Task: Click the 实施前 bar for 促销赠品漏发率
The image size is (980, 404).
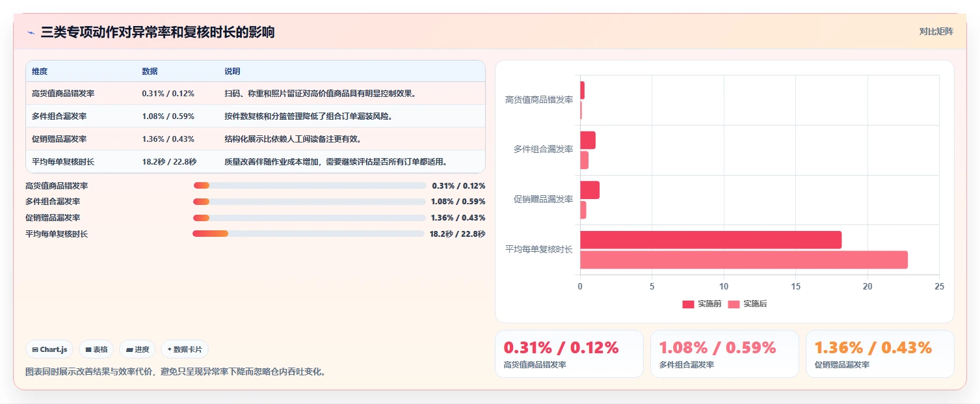Action: pyautogui.click(x=590, y=190)
